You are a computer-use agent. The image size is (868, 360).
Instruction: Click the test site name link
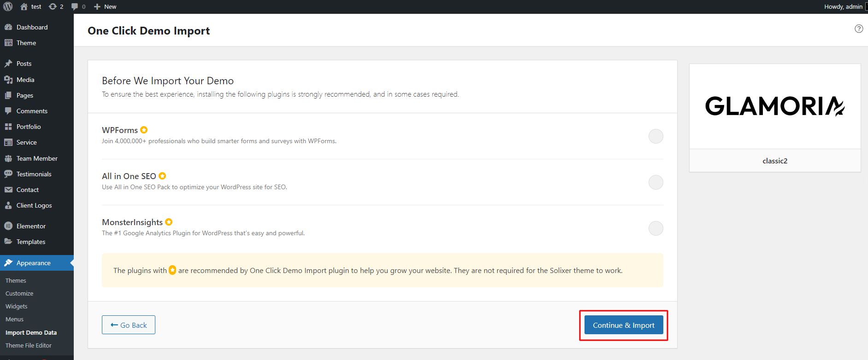(x=36, y=6)
